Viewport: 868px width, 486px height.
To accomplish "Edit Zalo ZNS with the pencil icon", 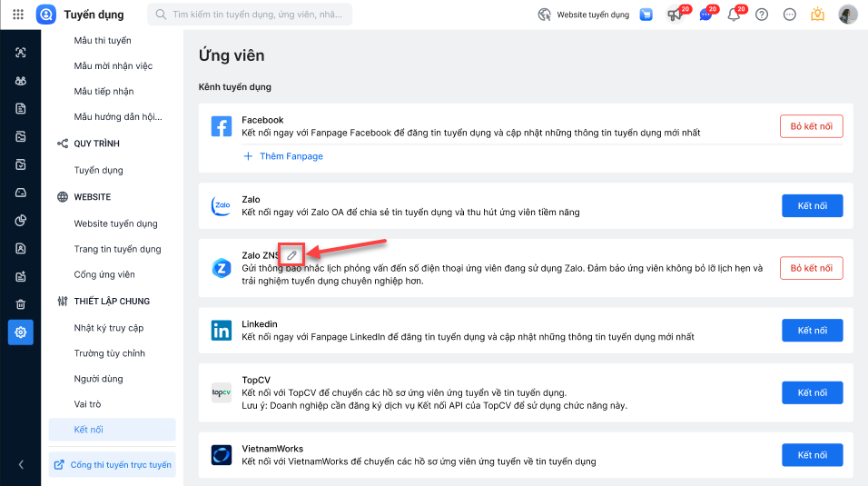I will 291,255.
